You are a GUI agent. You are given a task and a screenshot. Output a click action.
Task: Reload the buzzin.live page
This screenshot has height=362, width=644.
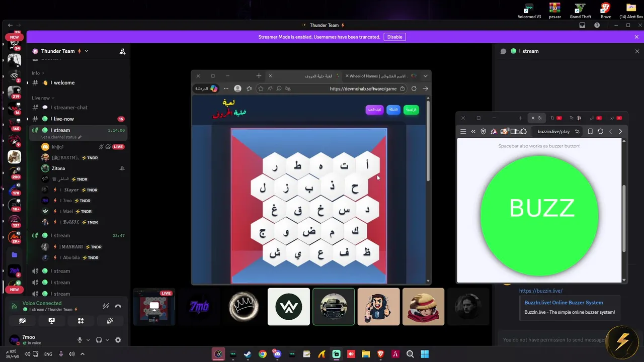click(x=600, y=131)
